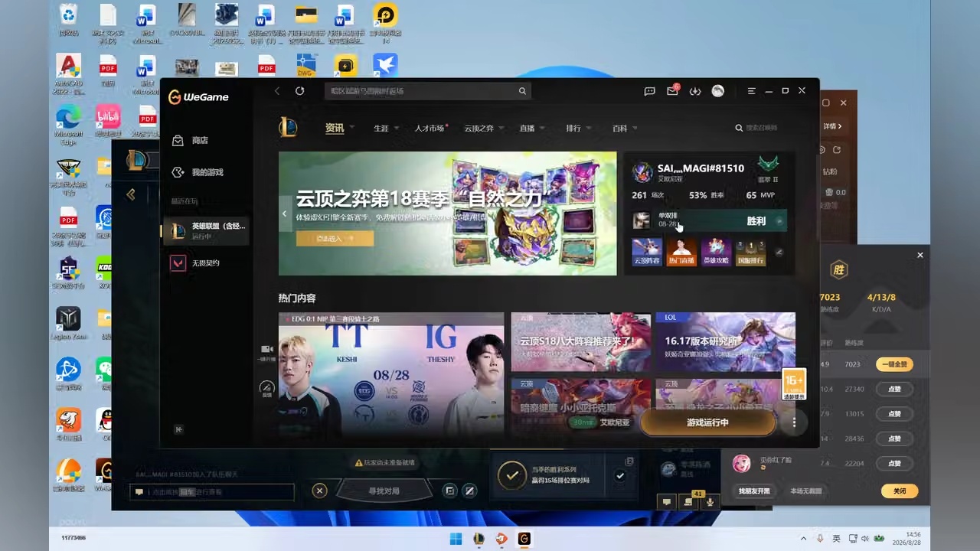Image resolution: width=980 pixels, height=551 pixels.
Task: Open the 云顶S18八大阵容推荐 article
Action: click(x=581, y=342)
